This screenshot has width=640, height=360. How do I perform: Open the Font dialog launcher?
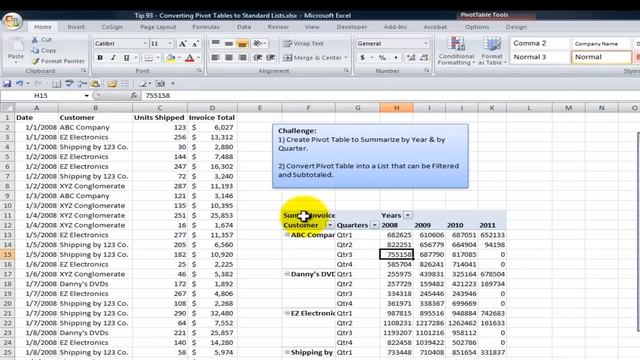199,71
